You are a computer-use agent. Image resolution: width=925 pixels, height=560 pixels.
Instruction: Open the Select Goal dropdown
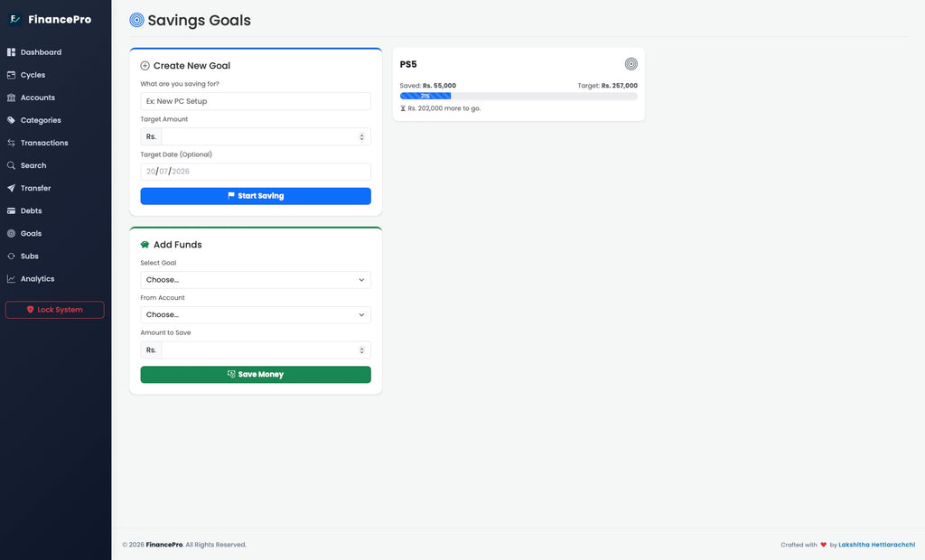tap(256, 280)
